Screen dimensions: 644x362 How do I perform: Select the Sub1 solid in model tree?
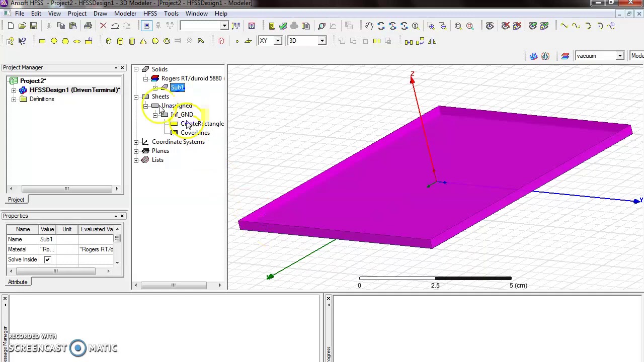(x=178, y=87)
